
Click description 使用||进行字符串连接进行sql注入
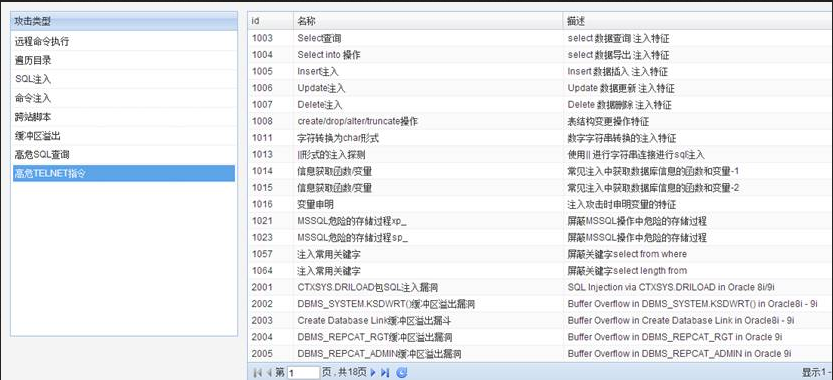click(x=636, y=155)
